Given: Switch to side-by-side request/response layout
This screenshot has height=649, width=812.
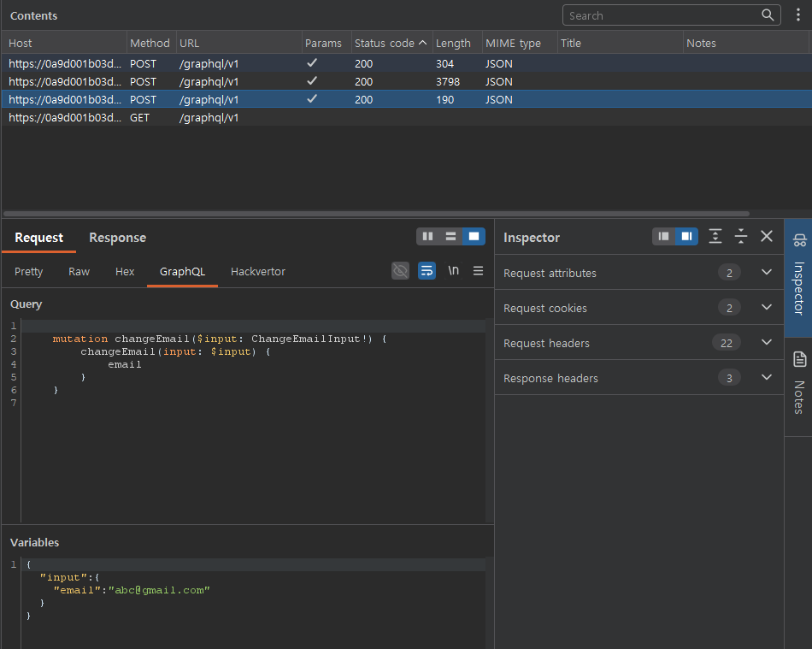Looking at the screenshot, I should (428, 237).
